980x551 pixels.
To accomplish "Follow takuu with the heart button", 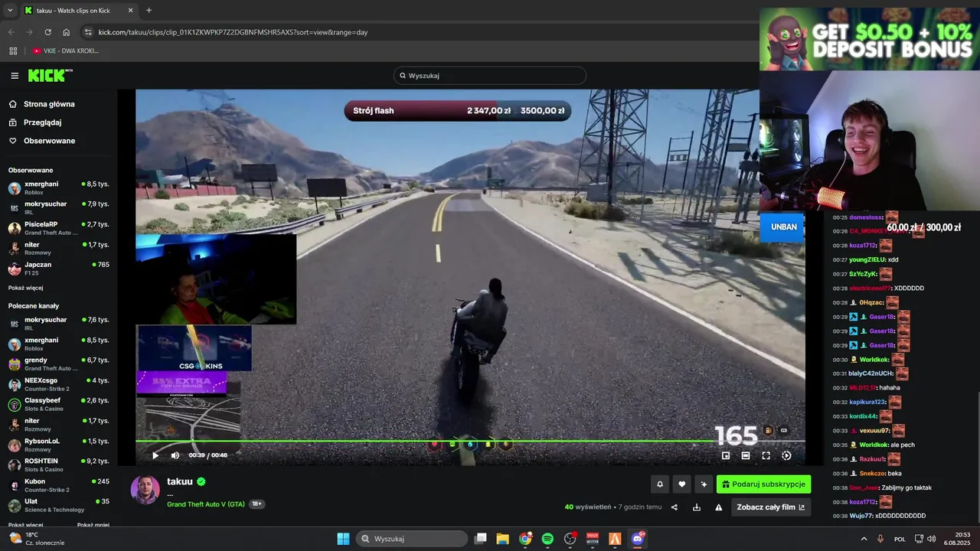I will tap(682, 484).
